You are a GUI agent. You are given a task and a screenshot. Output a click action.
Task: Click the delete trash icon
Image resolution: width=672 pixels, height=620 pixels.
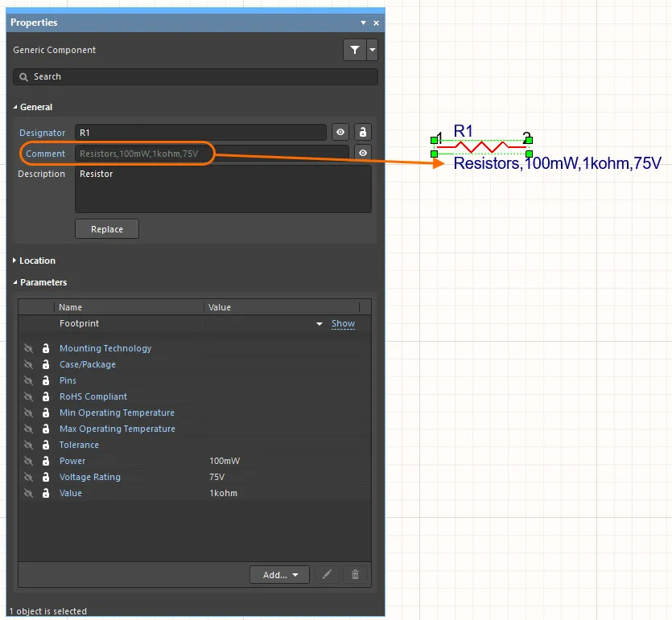pyautogui.click(x=355, y=575)
